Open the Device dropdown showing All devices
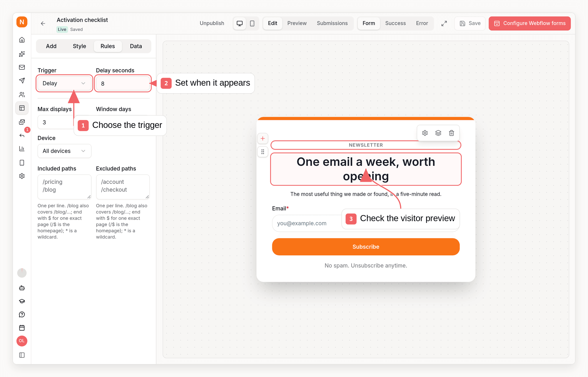 tap(64, 151)
